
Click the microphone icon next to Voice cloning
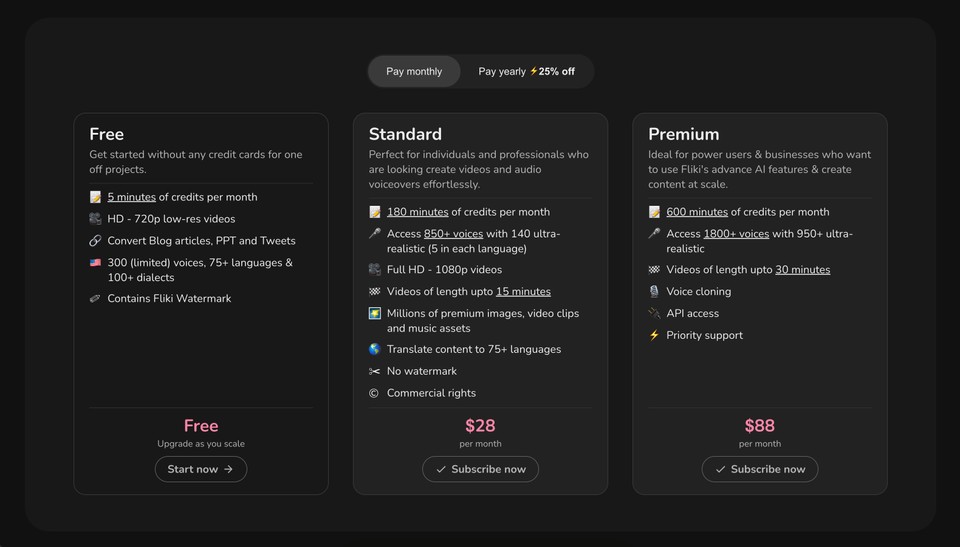click(x=654, y=292)
